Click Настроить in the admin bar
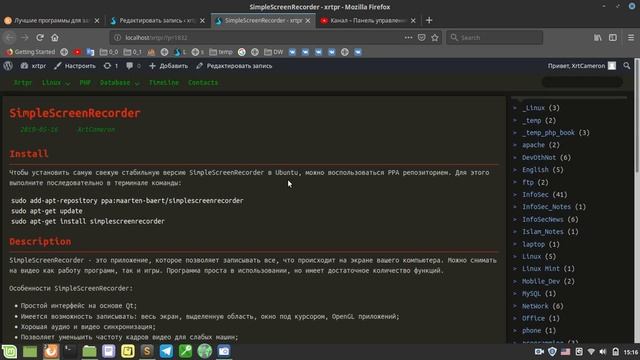This screenshot has width=640, height=360. 75,66
